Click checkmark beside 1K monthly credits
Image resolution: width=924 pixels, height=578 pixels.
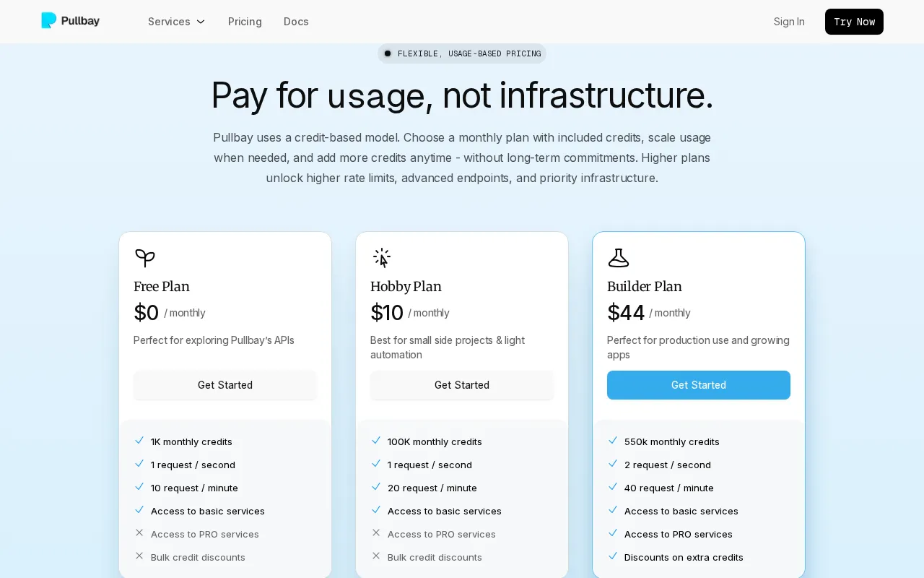[139, 441]
